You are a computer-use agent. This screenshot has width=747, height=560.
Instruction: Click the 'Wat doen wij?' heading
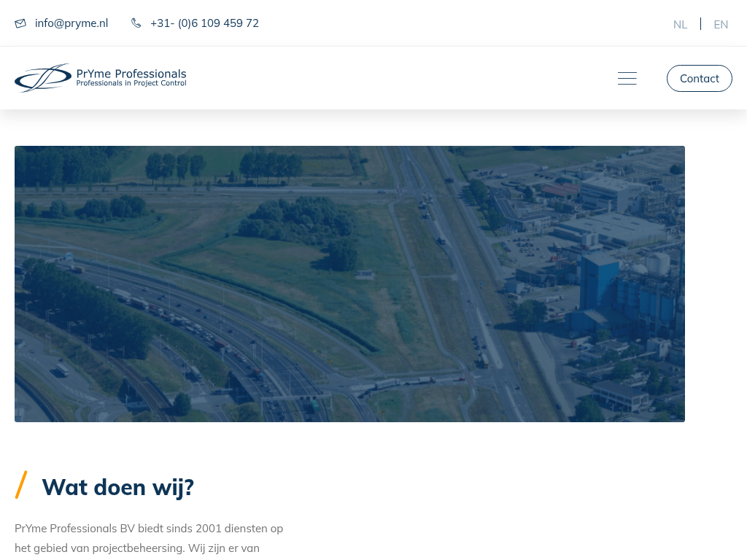[117, 487]
